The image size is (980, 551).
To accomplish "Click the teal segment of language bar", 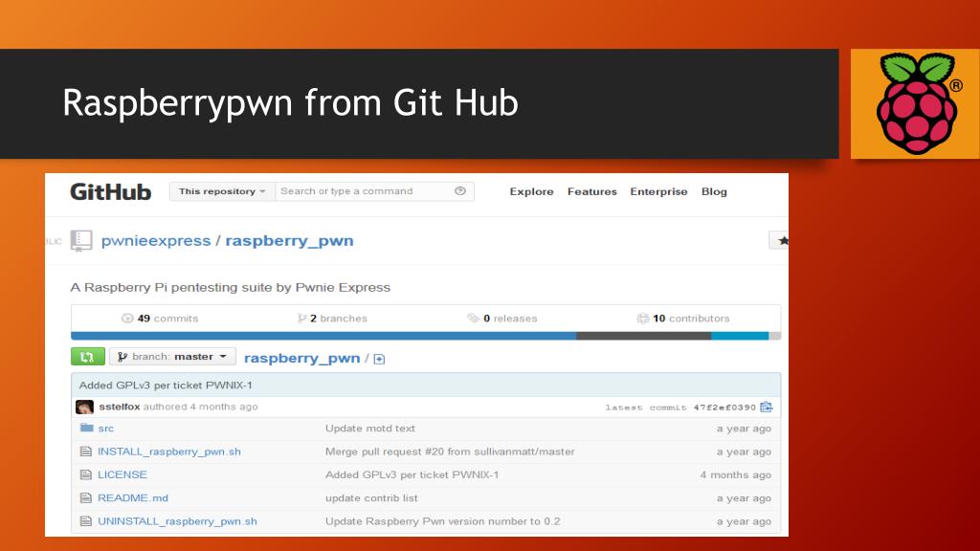I will pyautogui.click(x=740, y=336).
